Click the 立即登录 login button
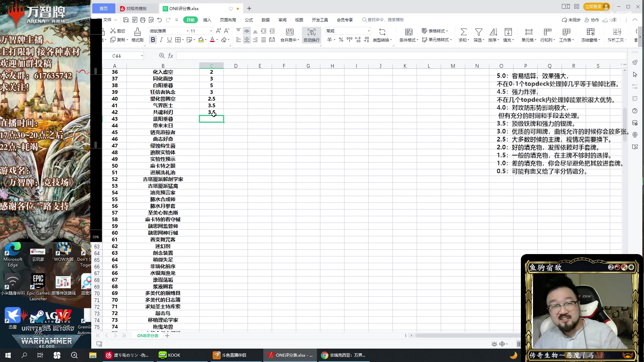The height and width of the screenshot is (362, 644). (596, 6)
